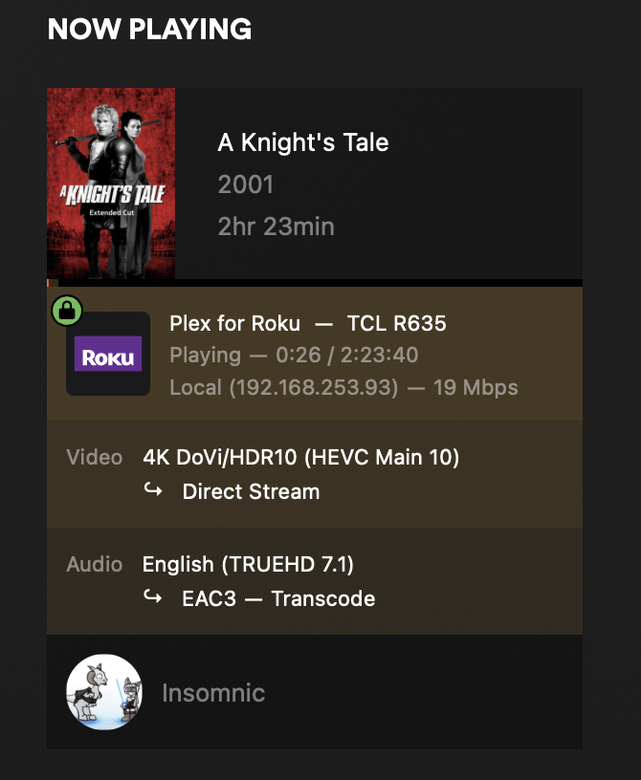Screen dimensions: 641x780
Task: Click the purple Roku device logo
Action: (108, 354)
